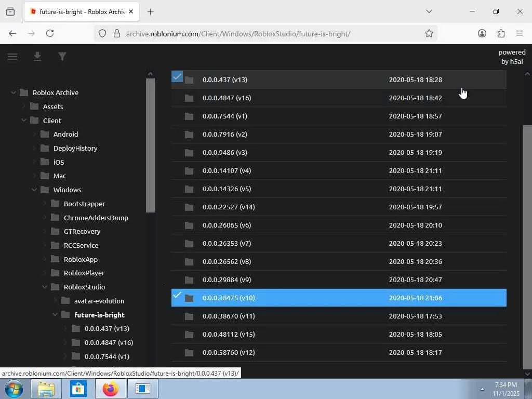This screenshot has height=399, width=532.
Task: Collapse the Client tree node
Action: [24, 121]
